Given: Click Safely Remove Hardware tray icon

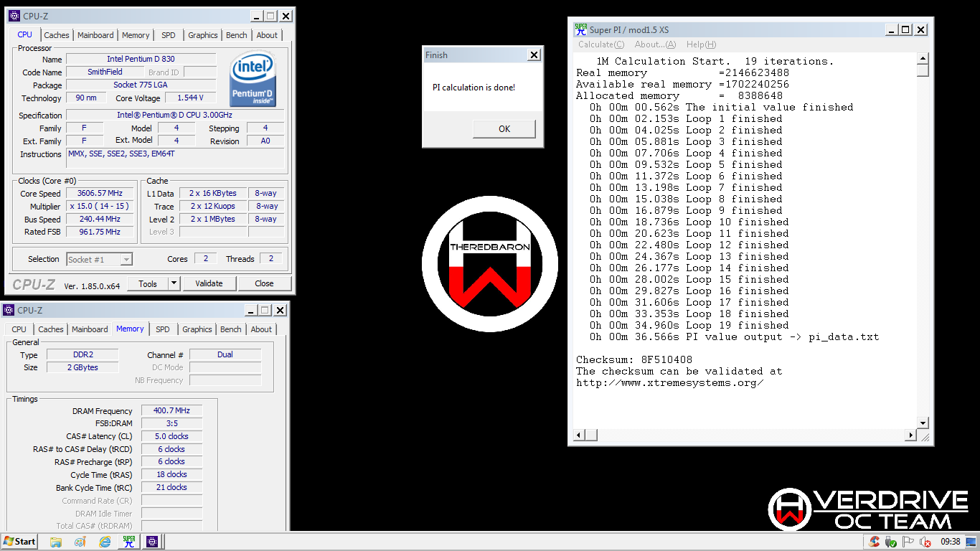Looking at the screenshot, I should 892,542.
